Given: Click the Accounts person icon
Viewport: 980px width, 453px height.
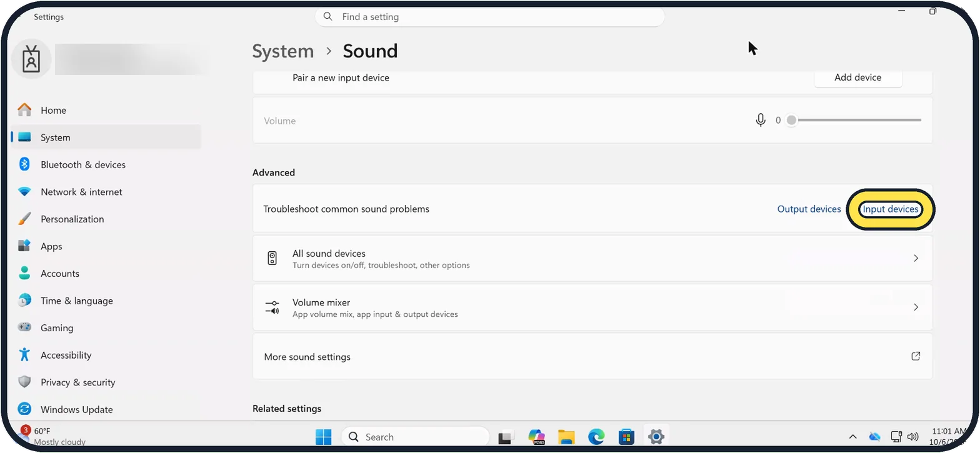Looking at the screenshot, I should click(x=24, y=273).
